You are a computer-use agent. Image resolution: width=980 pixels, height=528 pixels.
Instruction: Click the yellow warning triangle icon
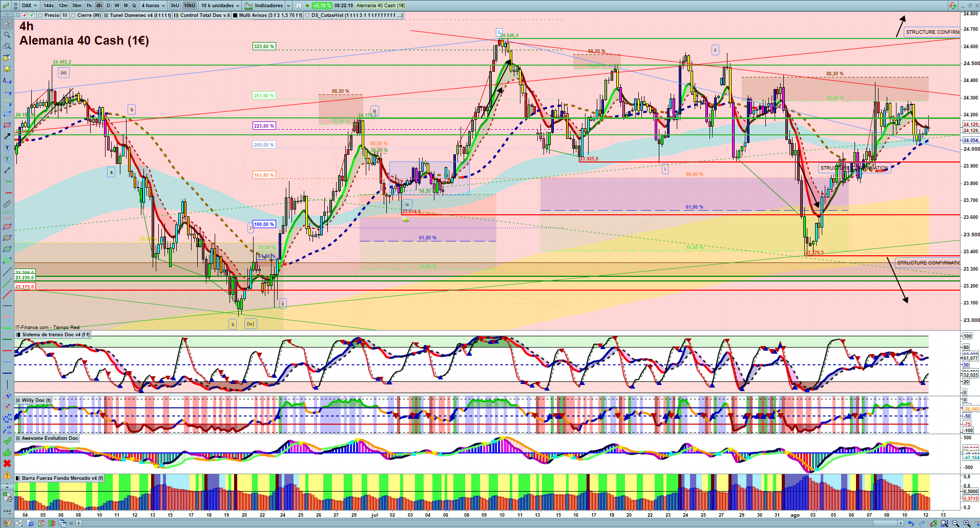[7, 475]
